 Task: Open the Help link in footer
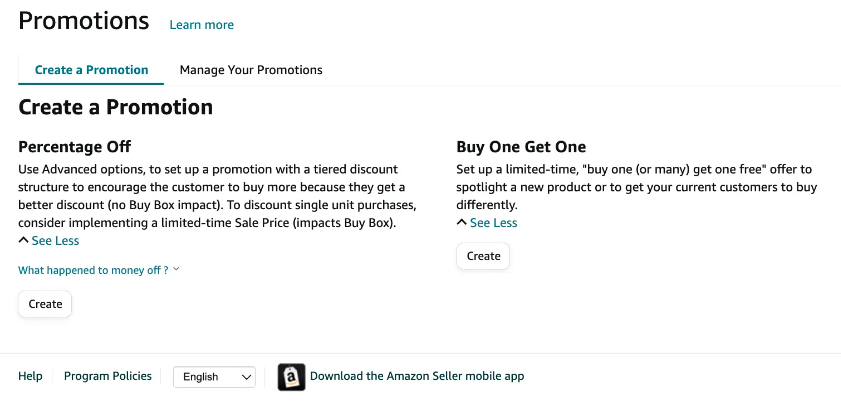click(30, 376)
